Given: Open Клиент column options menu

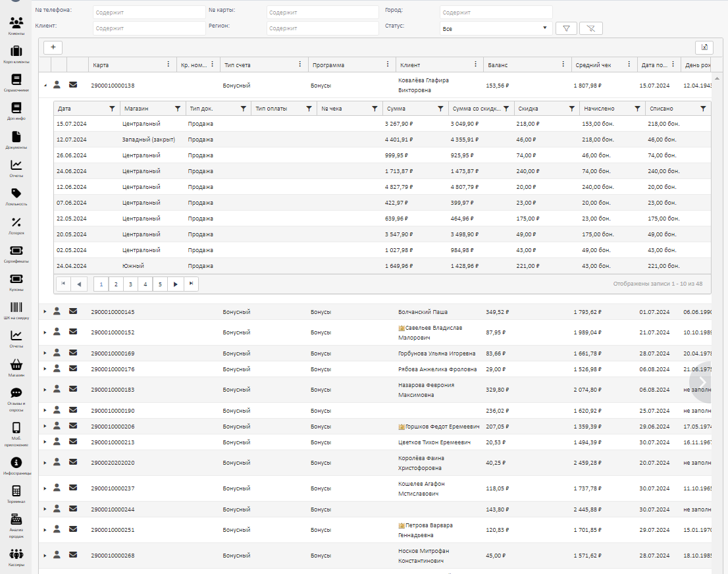Looking at the screenshot, I should point(475,65).
